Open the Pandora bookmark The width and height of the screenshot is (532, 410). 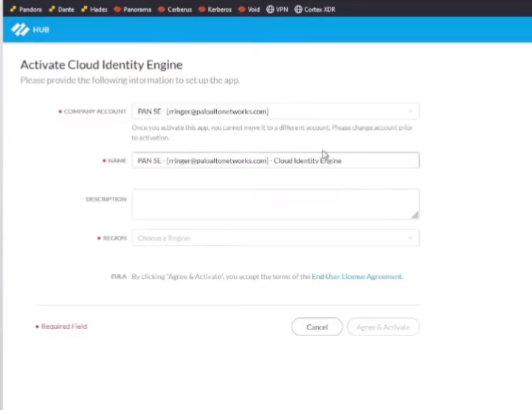26,10
